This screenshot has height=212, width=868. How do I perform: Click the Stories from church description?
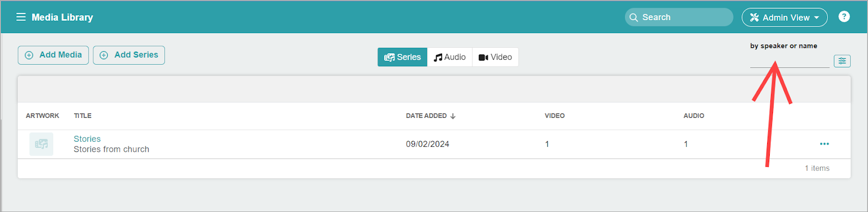(x=111, y=149)
